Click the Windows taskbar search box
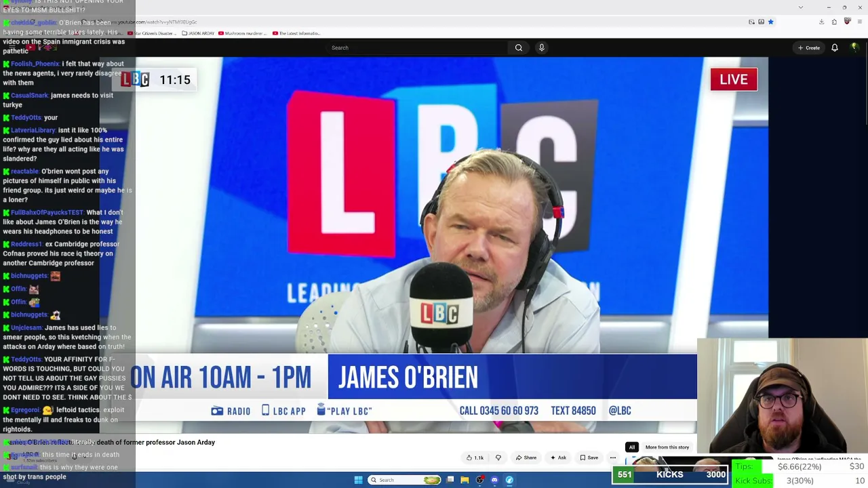This screenshot has width=868, height=488. point(404,480)
